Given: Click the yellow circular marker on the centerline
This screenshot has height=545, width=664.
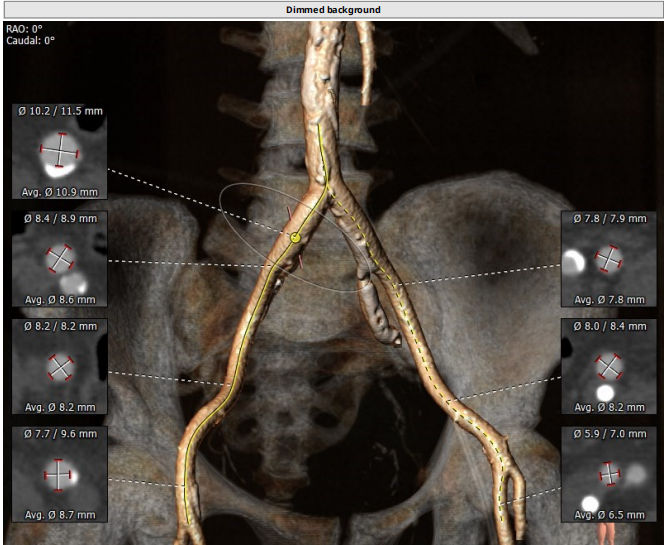Looking at the screenshot, I should pos(295,238).
